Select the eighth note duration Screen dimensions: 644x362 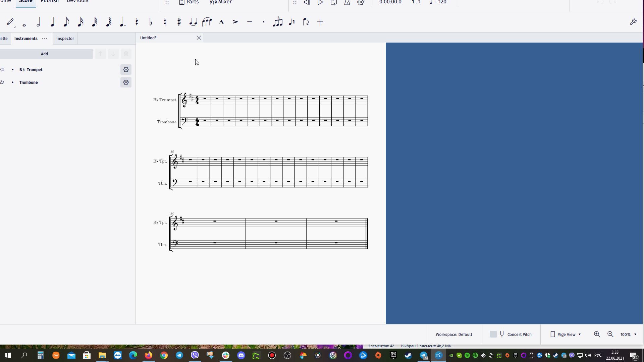[66, 22]
